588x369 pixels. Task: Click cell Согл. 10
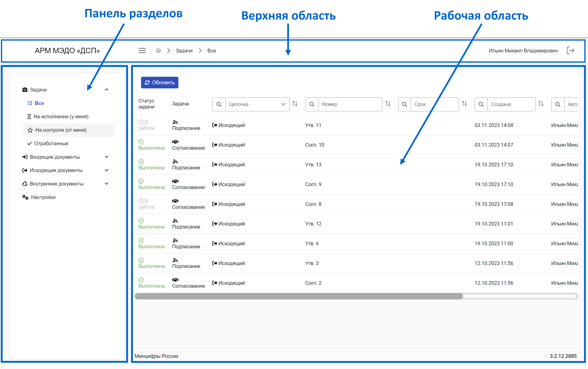point(315,145)
